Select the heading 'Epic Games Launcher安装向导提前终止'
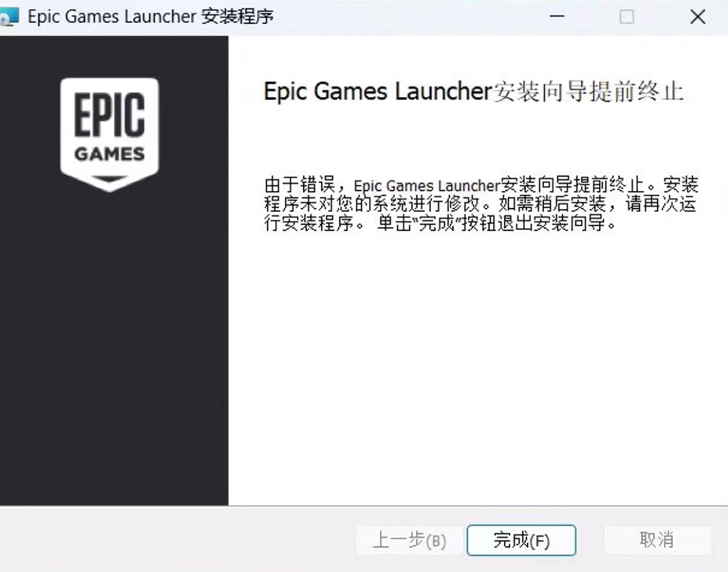Viewport: 728px width, 572px height. point(474,91)
